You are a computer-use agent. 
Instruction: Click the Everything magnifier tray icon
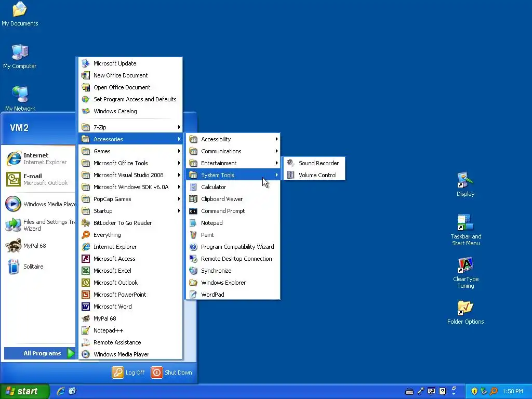pos(494,391)
